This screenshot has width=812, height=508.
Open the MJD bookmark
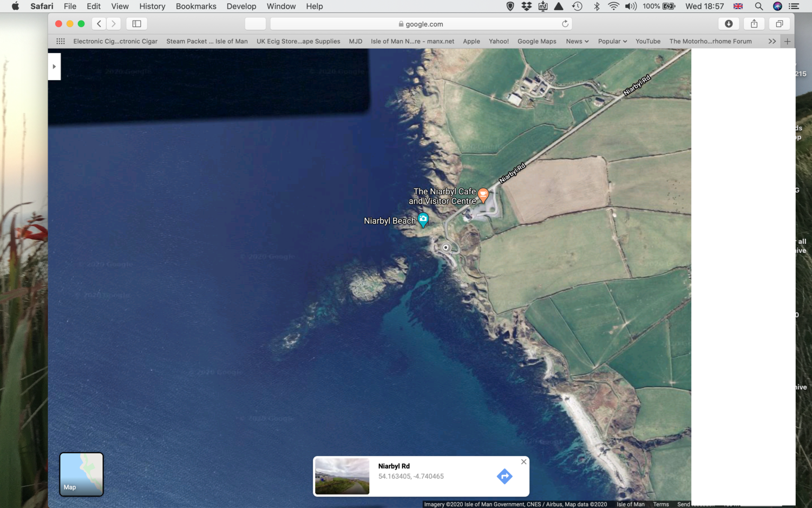point(356,41)
